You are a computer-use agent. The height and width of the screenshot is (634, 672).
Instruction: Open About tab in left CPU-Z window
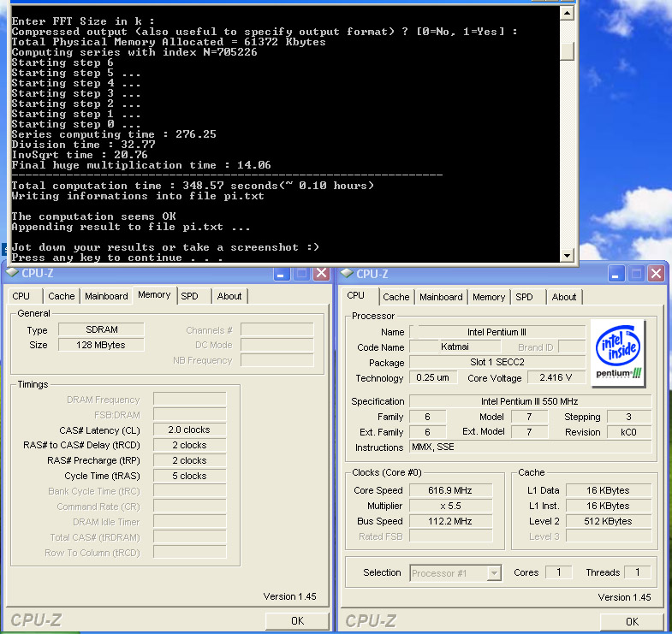[x=229, y=296]
